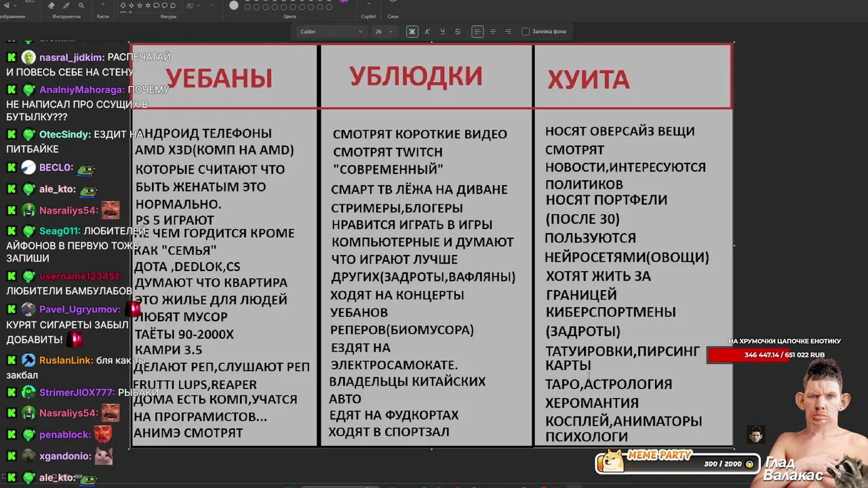Open the shape outline dropdown arrow
The width and height of the screenshot is (868, 488).
coord(198,5)
